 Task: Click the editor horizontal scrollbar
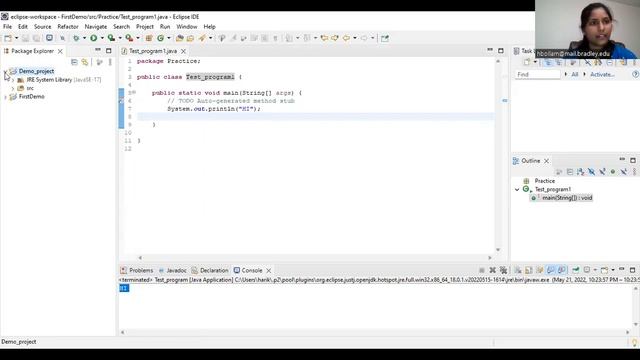tap(315, 258)
